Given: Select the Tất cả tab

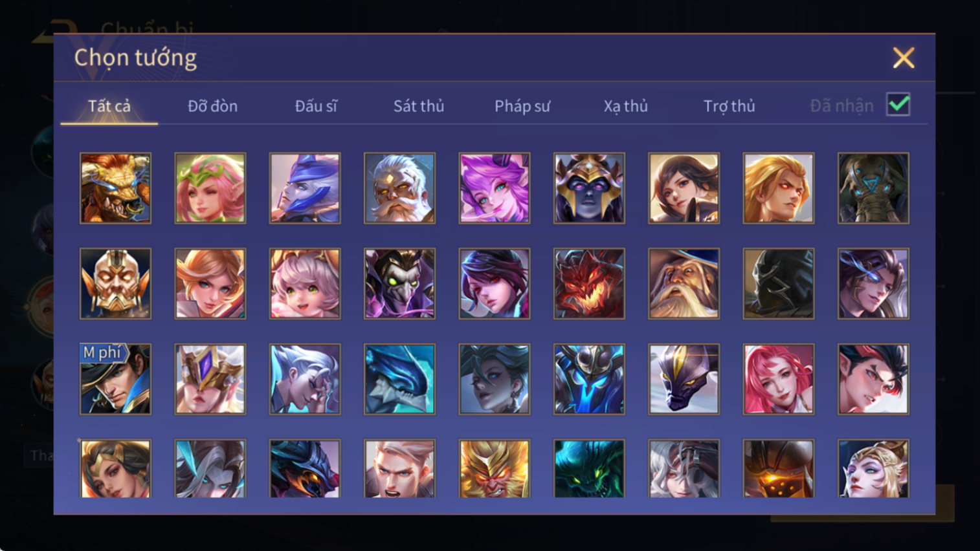Looking at the screenshot, I should pyautogui.click(x=109, y=106).
